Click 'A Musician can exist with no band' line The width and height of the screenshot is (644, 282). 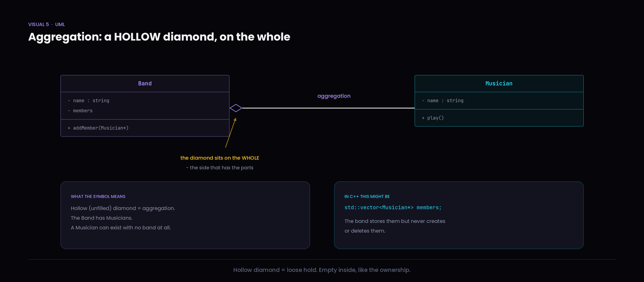click(121, 228)
